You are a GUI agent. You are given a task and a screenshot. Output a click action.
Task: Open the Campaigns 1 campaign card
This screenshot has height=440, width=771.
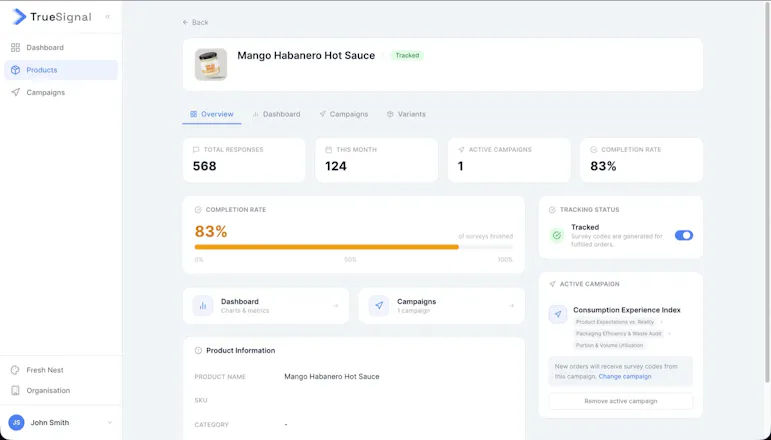coord(442,306)
